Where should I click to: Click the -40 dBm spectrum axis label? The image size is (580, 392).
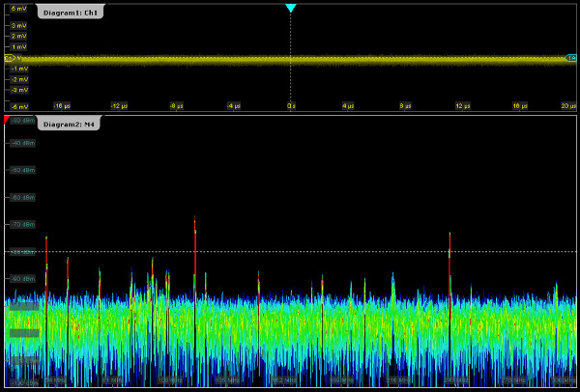22,143
